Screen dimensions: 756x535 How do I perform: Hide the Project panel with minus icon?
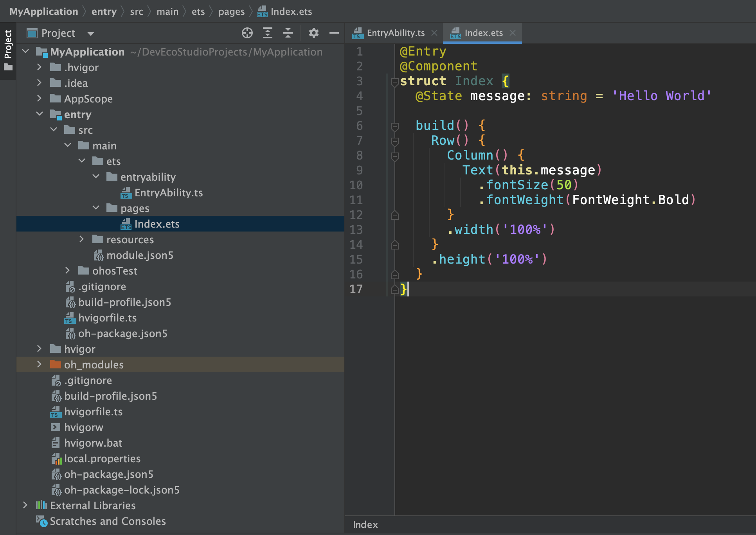tap(334, 33)
